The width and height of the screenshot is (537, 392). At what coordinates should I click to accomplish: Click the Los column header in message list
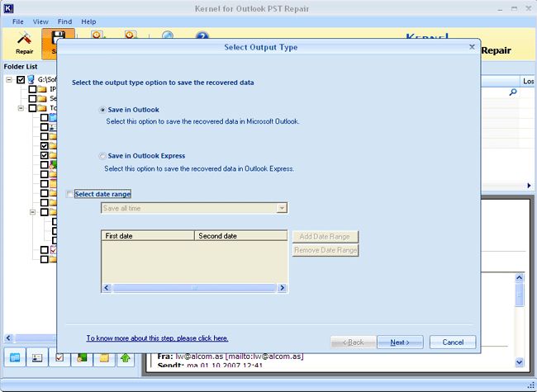[x=528, y=82]
